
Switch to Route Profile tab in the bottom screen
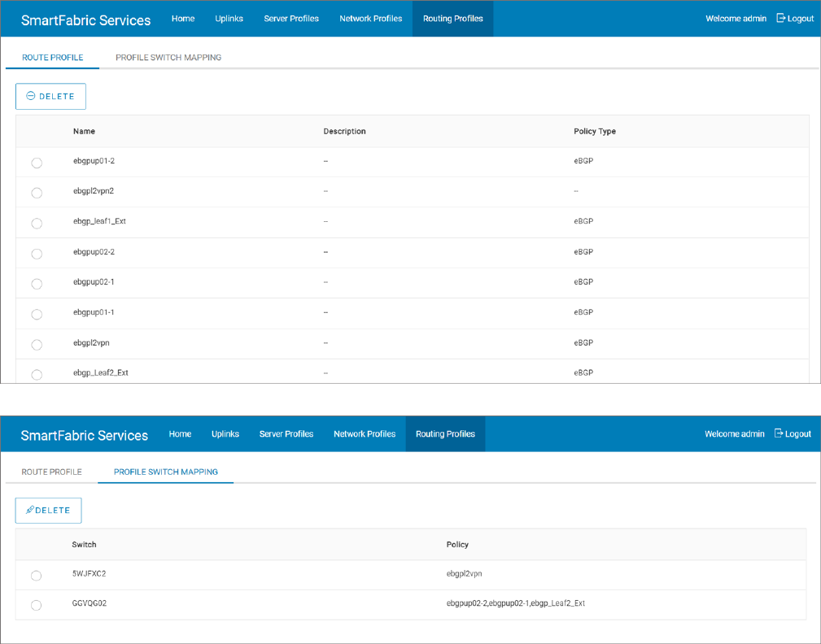click(x=51, y=472)
